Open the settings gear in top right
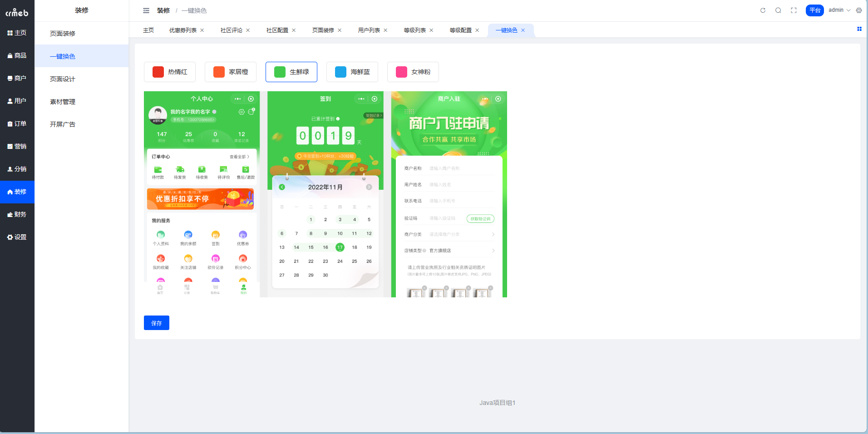Viewport: 868px width, 434px height. tap(859, 10)
